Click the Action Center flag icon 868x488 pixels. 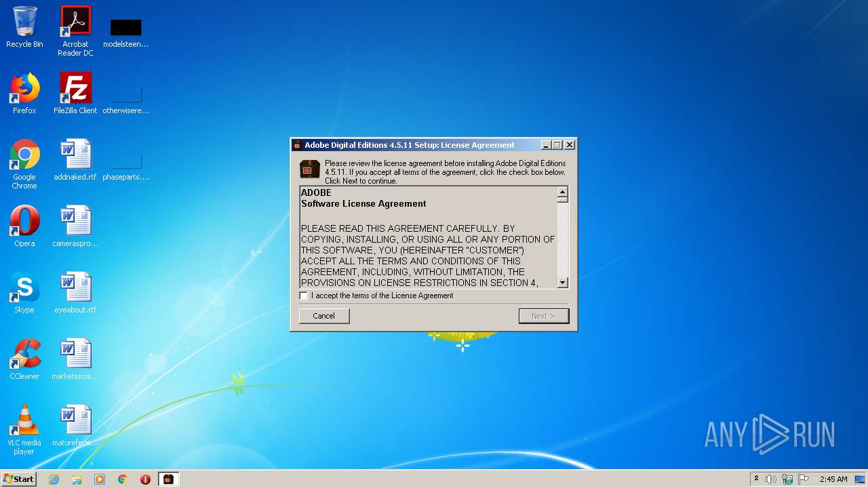pos(804,479)
